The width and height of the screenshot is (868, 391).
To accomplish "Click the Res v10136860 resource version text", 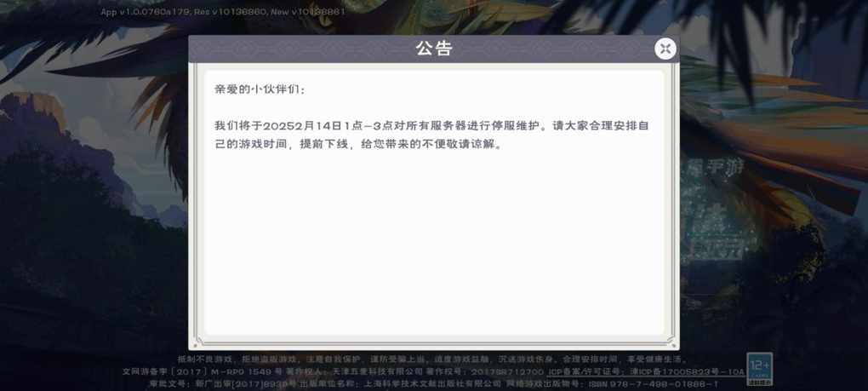I will 229,12.
